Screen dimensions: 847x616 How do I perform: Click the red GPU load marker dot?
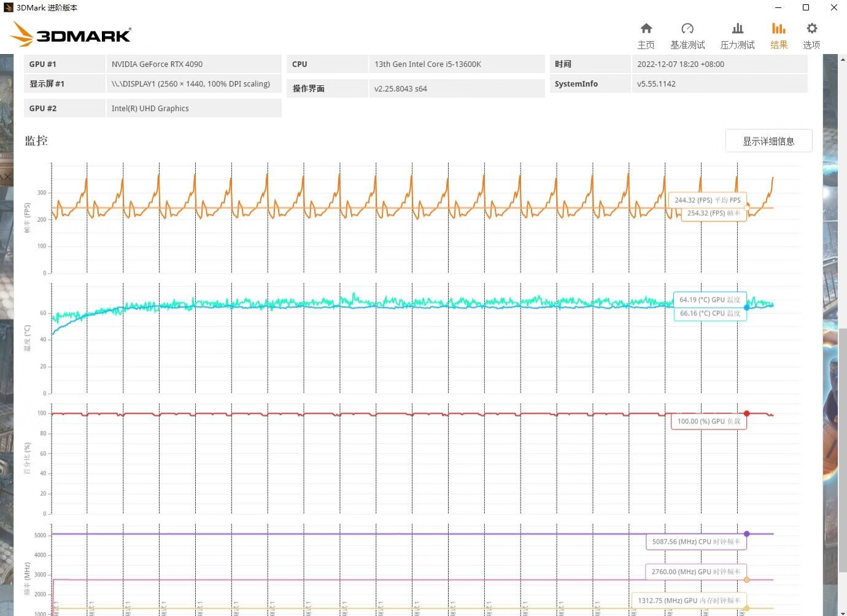coord(746,414)
